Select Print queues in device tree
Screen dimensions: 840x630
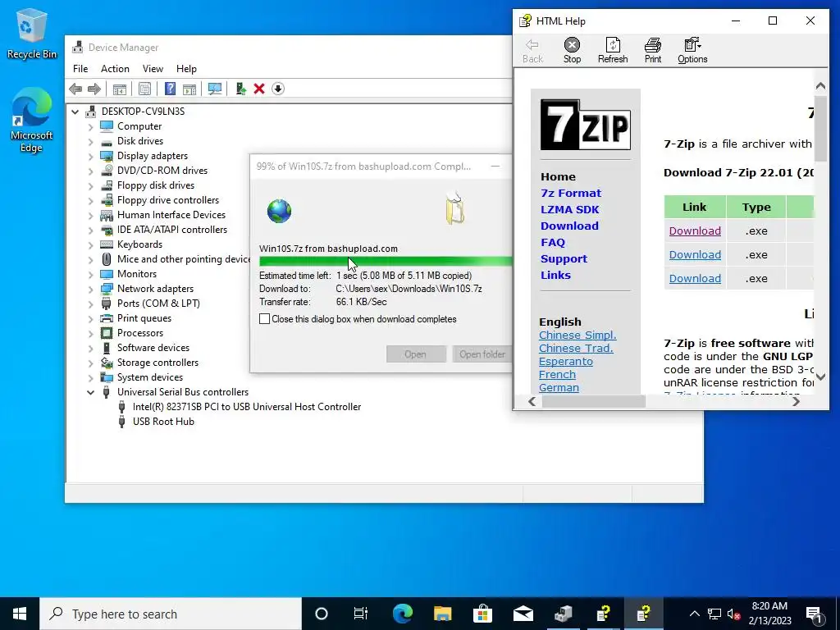click(144, 318)
